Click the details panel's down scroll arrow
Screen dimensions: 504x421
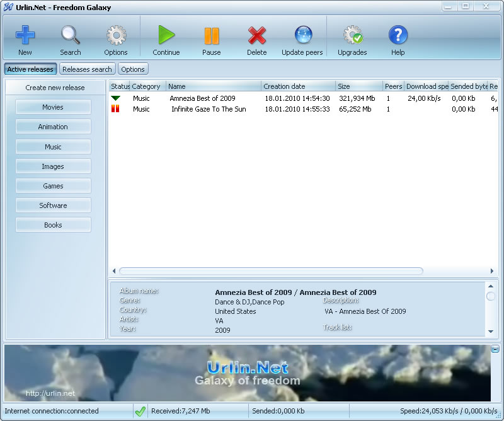coord(491,332)
